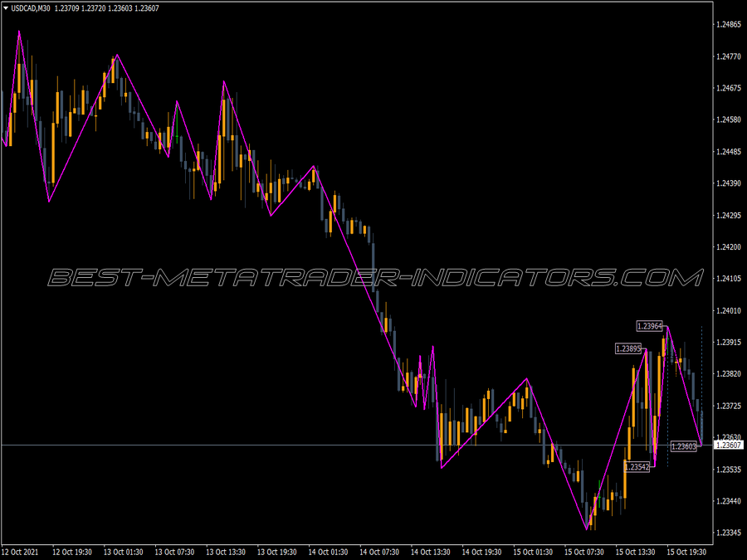Open the chart menu triangle beside USDCAD,M30
The height and width of the screenshot is (560, 747).
click(x=6, y=8)
